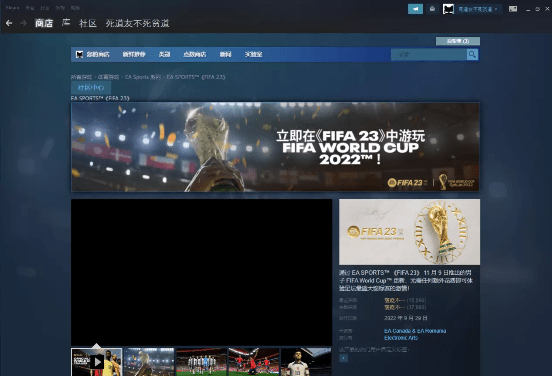Screen dimensions: 553x377
Task: Click the store search input field
Action: [x=429, y=55]
